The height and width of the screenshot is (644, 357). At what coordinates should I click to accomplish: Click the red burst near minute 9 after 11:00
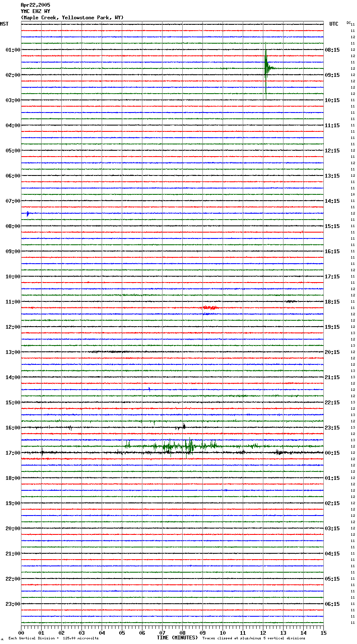pyautogui.click(x=210, y=308)
